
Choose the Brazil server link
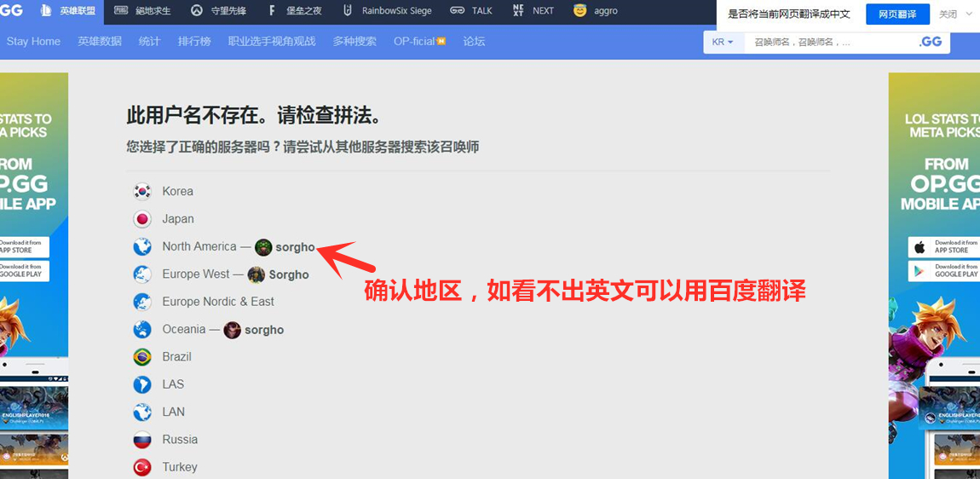click(x=177, y=356)
